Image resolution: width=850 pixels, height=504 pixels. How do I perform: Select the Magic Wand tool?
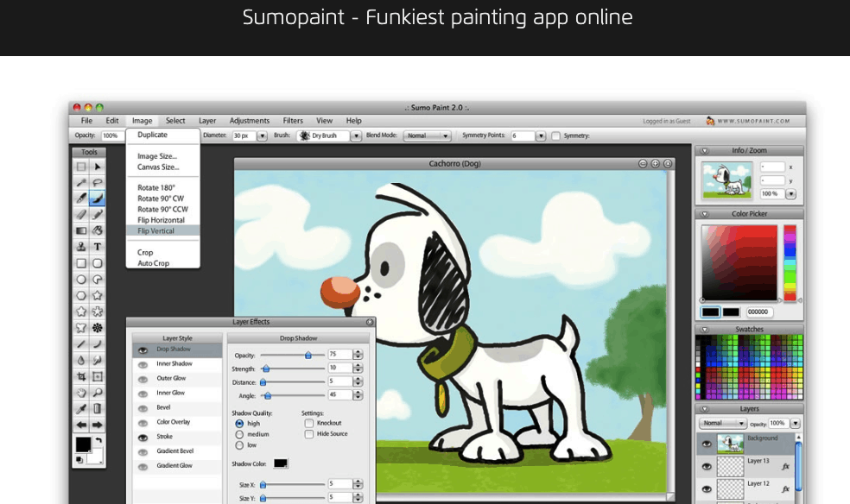click(81, 183)
